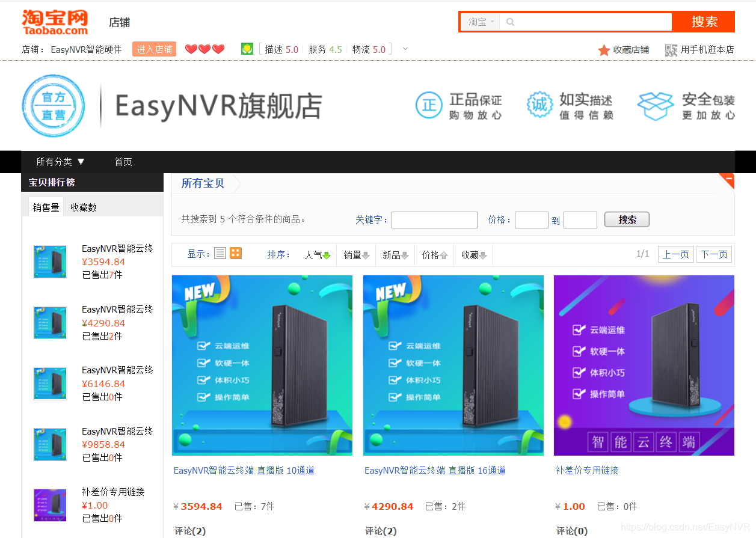Click the 收藏店铺 link
The height and width of the screenshot is (538, 756).
pyautogui.click(x=631, y=50)
